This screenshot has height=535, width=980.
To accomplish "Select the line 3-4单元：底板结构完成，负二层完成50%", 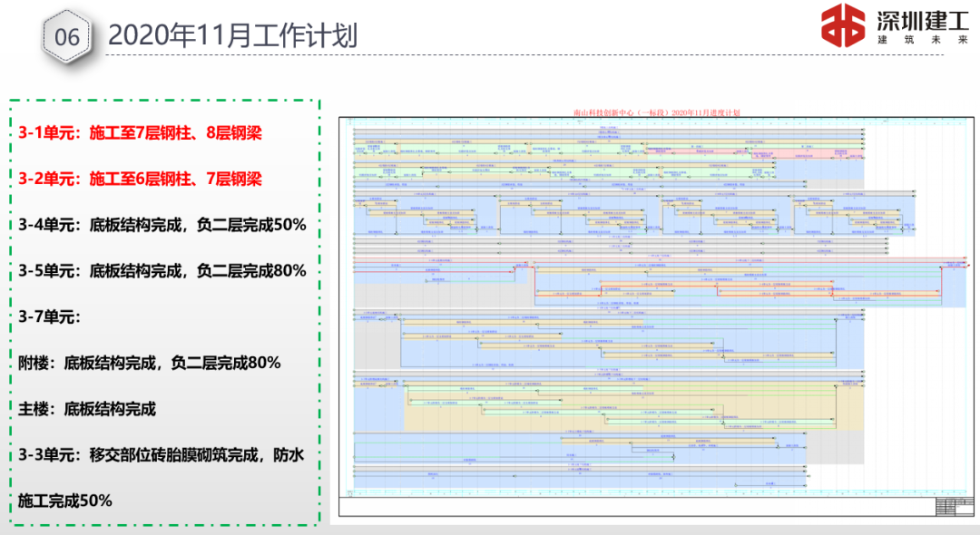I will (x=162, y=225).
